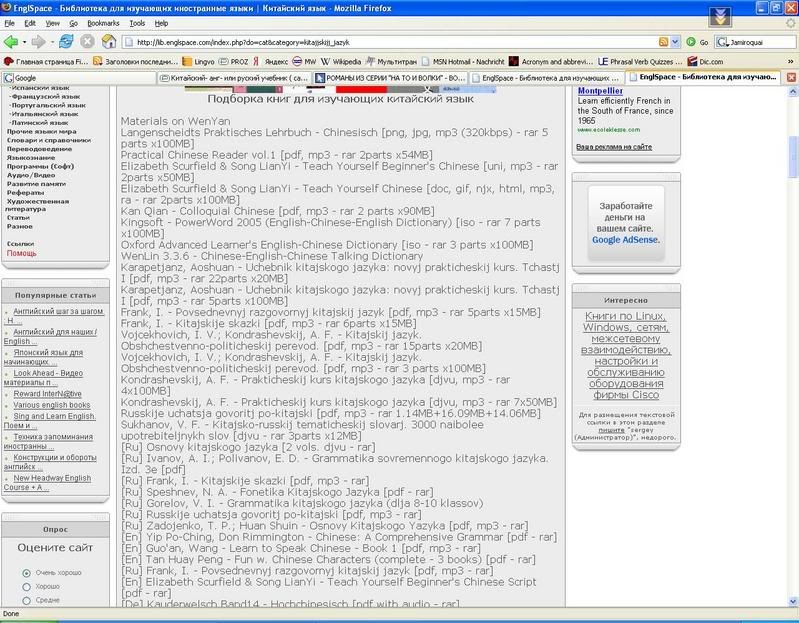Open the Dic.com bookmark
This screenshot has height=623, width=799.
click(x=705, y=62)
